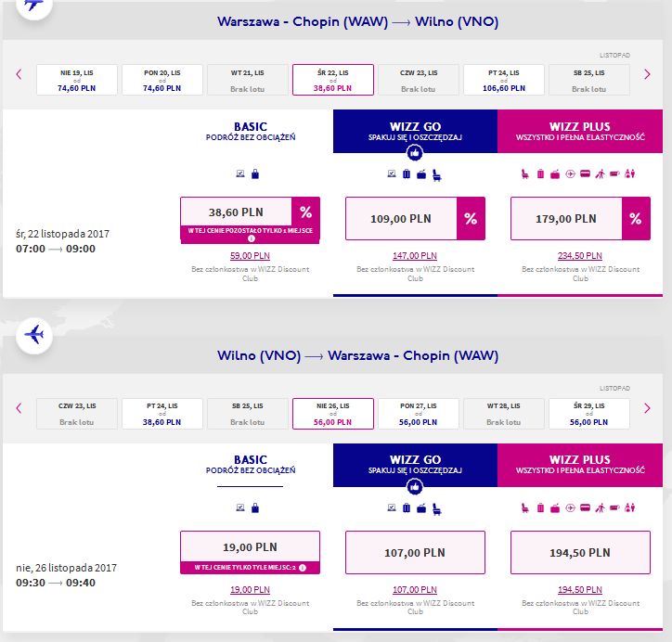Click return WIZZ GO column header
This screenshot has height=642, width=672.
pyautogui.click(x=415, y=465)
